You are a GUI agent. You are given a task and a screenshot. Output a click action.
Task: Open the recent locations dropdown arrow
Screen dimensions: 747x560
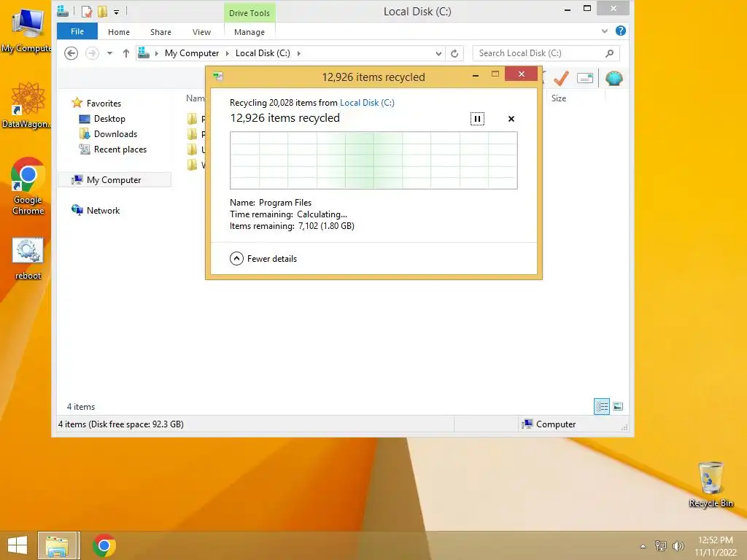pos(109,53)
